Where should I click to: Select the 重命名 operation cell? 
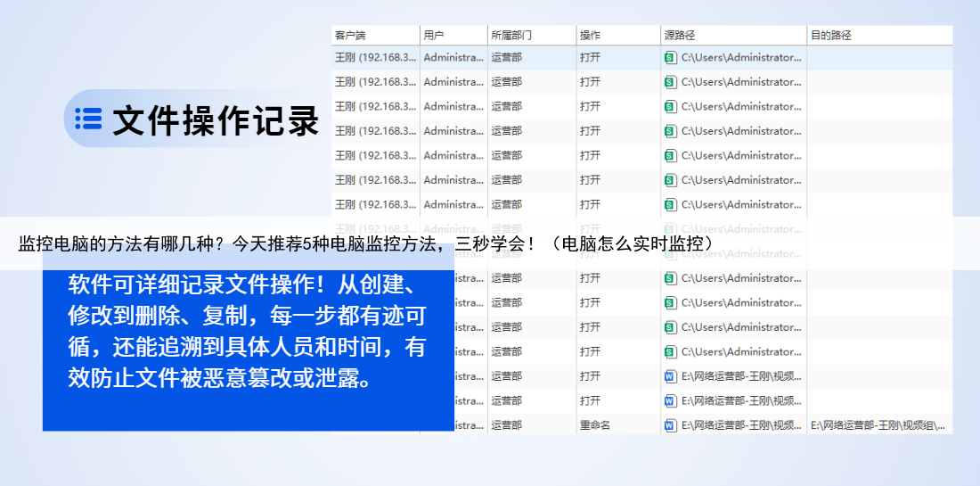click(x=595, y=425)
